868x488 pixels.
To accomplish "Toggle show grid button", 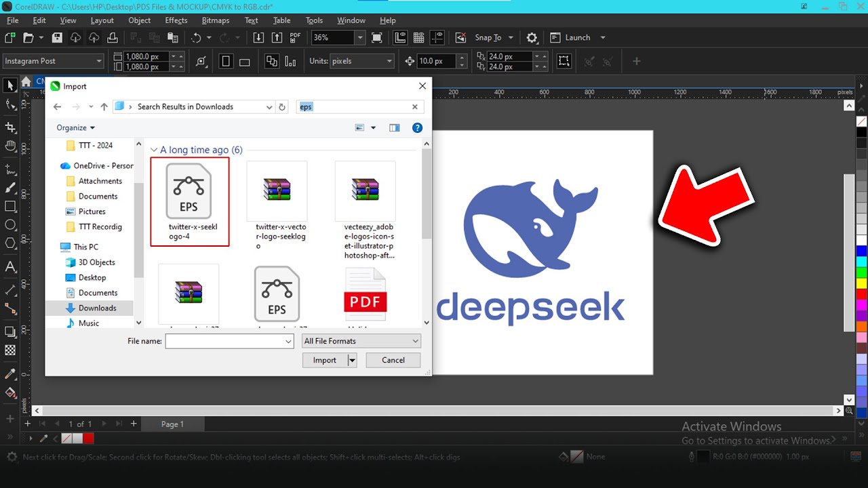I will click(x=418, y=38).
